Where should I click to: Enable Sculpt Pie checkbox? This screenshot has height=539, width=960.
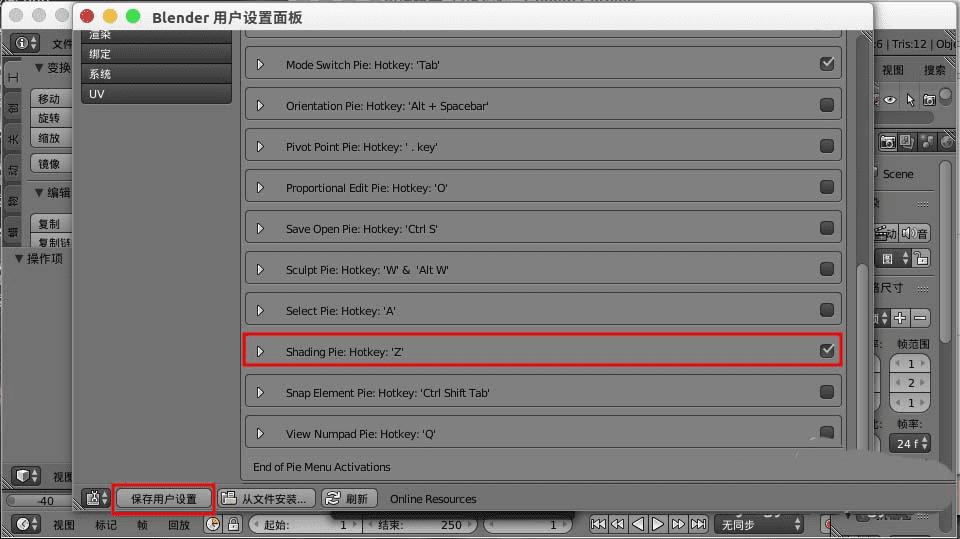click(x=827, y=269)
